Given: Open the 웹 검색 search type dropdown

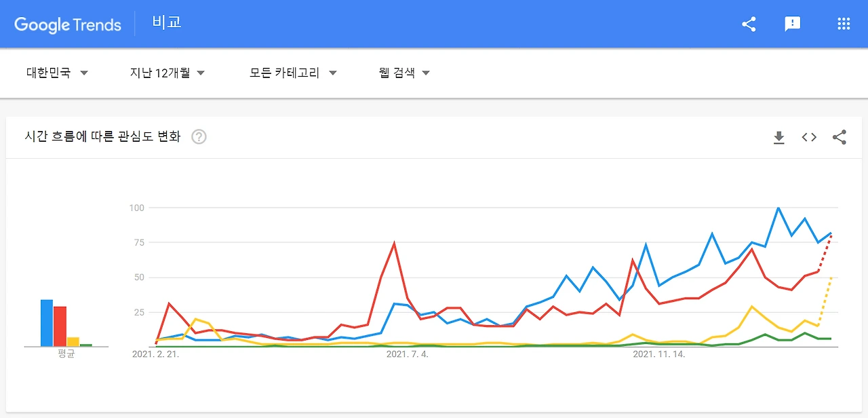Looking at the screenshot, I should coord(405,73).
